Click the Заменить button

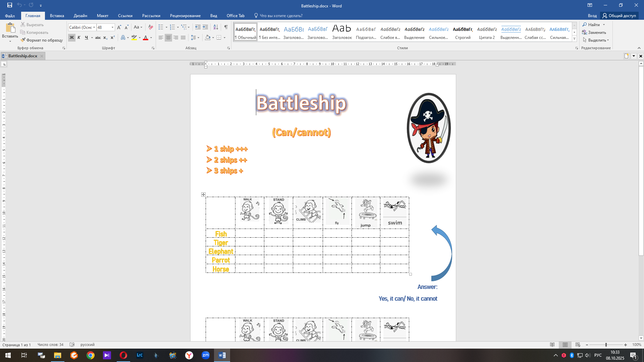[597, 33]
